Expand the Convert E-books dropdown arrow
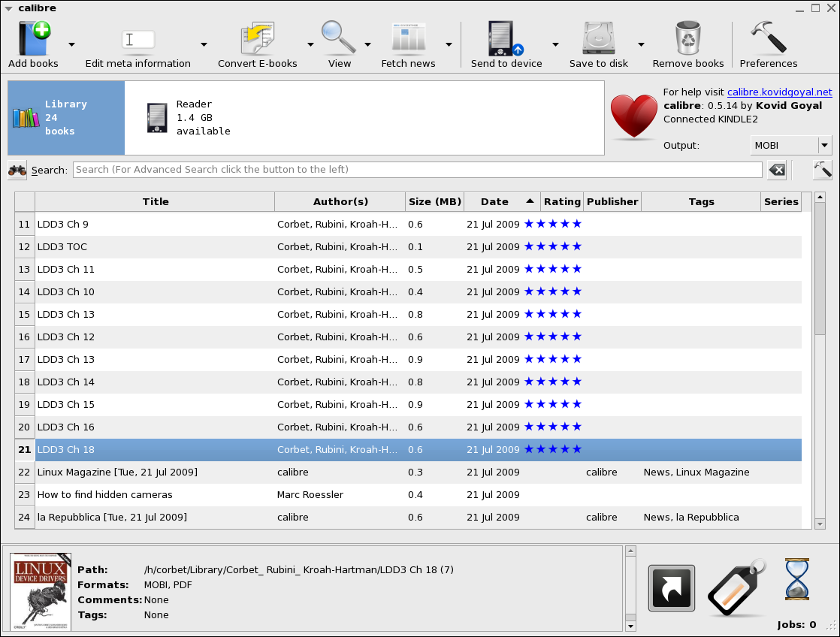840x637 pixels. click(310, 44)
